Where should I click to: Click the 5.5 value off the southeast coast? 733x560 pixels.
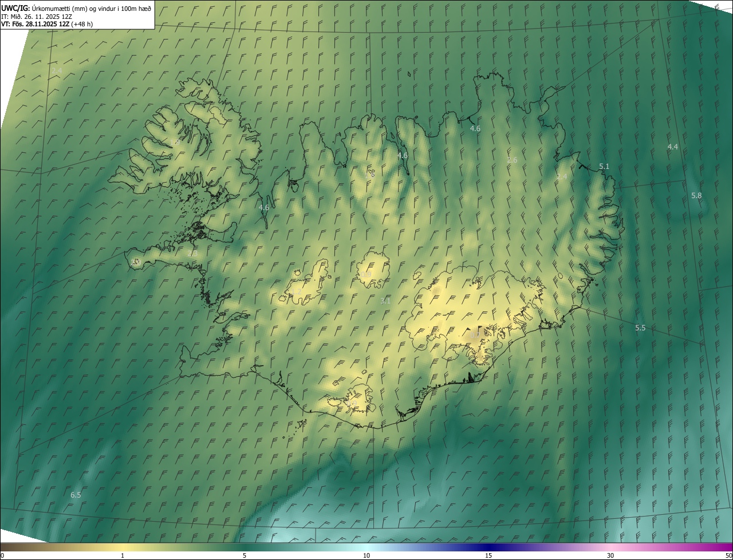click(640, 328)
